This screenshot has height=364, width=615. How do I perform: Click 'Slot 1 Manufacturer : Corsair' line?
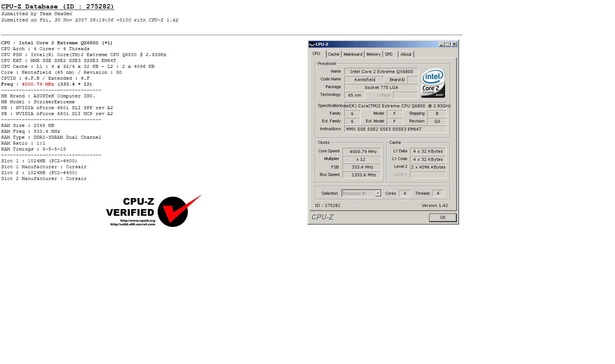[44, 167]
